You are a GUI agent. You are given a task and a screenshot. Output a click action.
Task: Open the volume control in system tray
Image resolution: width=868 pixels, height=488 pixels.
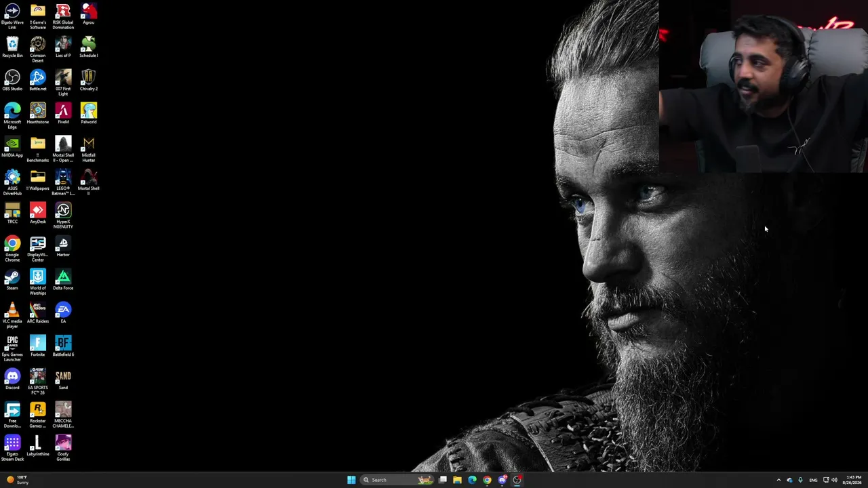834,480
